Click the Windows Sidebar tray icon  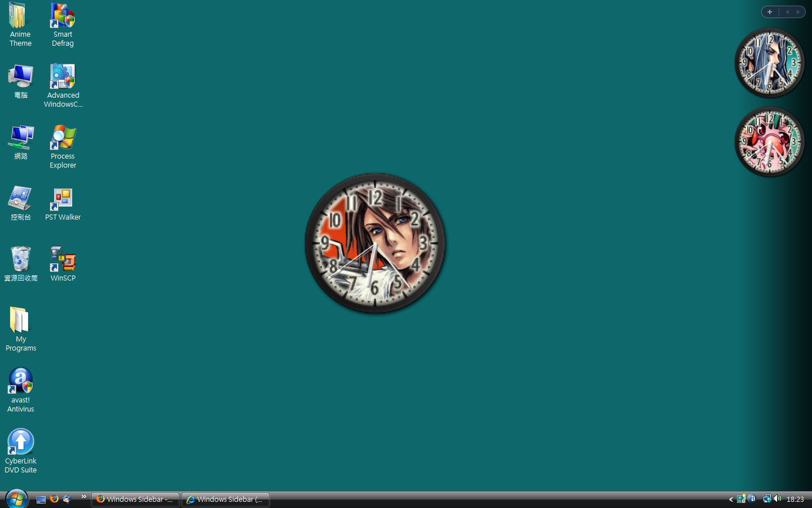pos(742,499)
